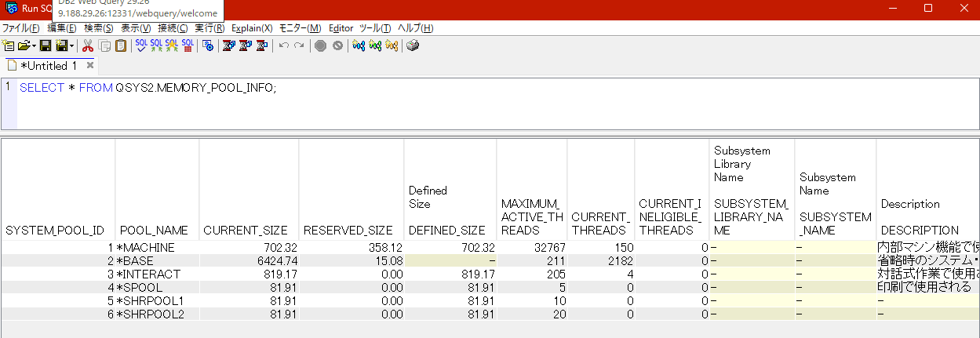Select the *SHRPOOL1 pool name cell
The image size is (980, 338).
pos(157,300)
